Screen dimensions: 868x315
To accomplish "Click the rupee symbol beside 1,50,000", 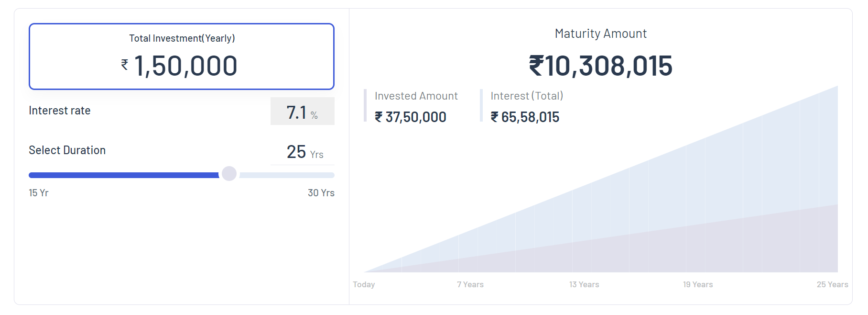I will tap(125, 65).
